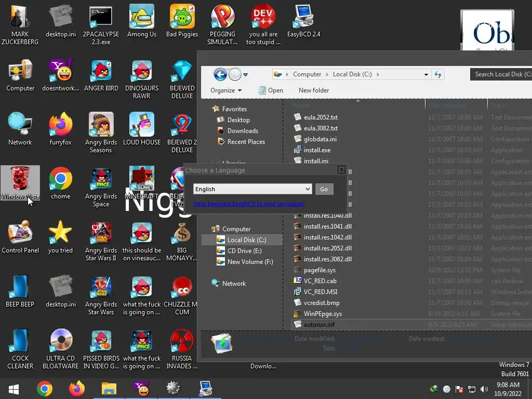Select the 'you tried' star icon
The height and width of the screenshot is (399, 532).
(61, 237)
